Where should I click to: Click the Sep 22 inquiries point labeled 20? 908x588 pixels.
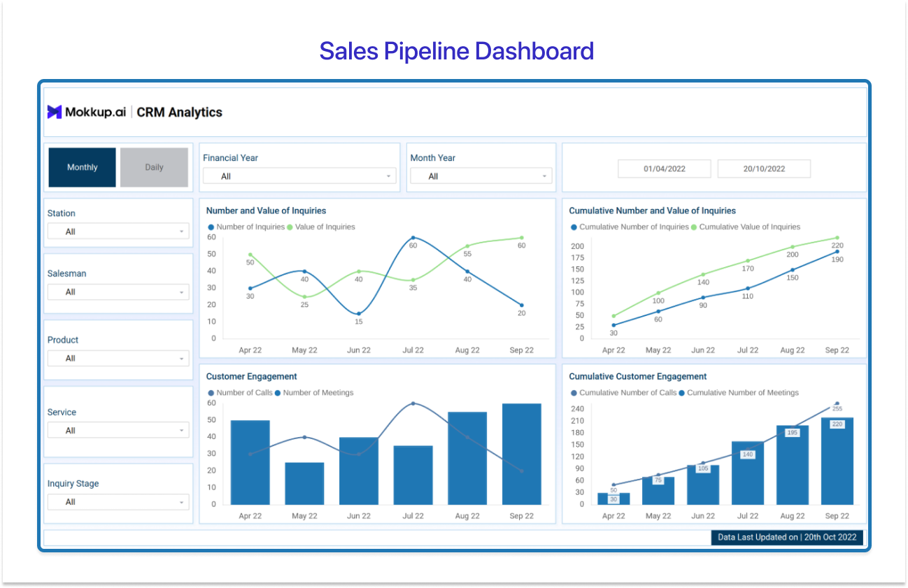(x=521, y=305)
